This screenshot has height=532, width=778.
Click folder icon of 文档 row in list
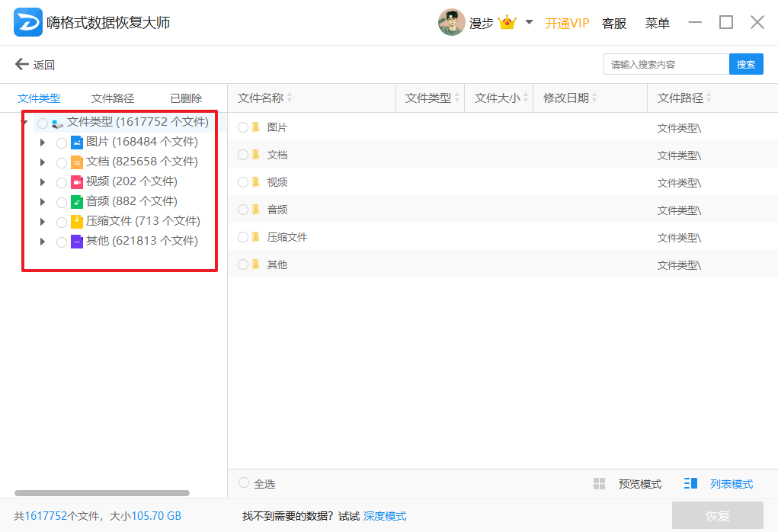256,155
